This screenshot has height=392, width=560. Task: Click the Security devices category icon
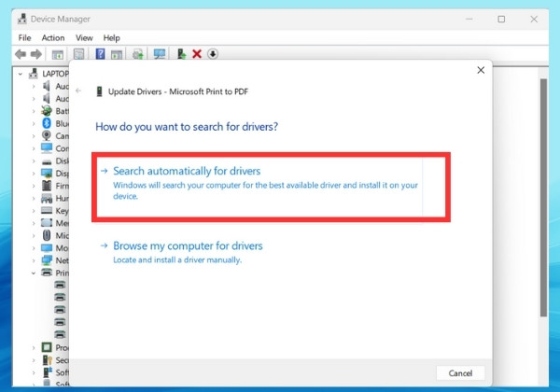tap(48, 360)
